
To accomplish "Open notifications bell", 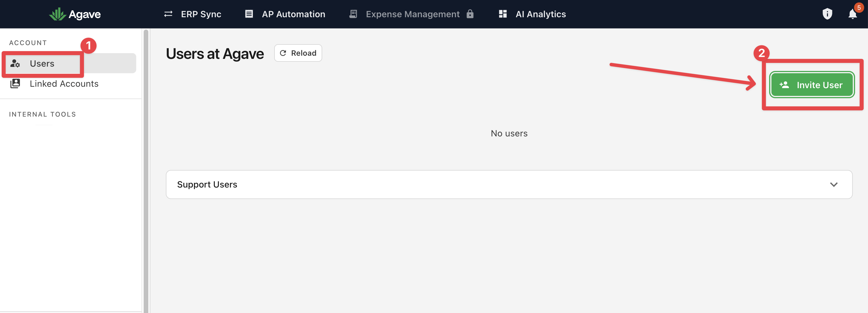I will click(852, 14).
